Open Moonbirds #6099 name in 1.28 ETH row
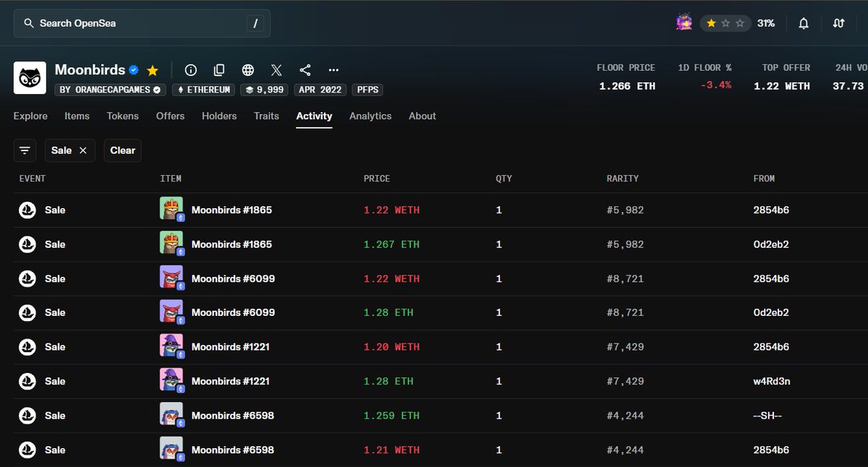This screenshot has height=467, width=868. point(233,313)
